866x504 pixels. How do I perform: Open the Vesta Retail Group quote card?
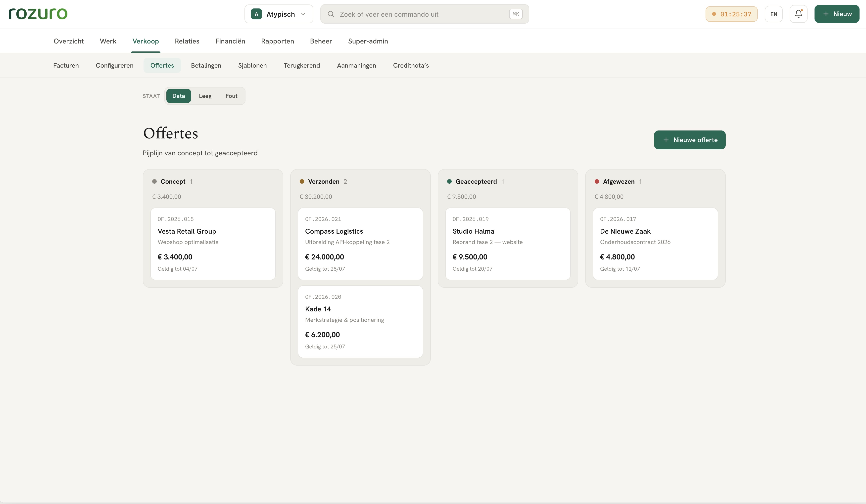213,244
